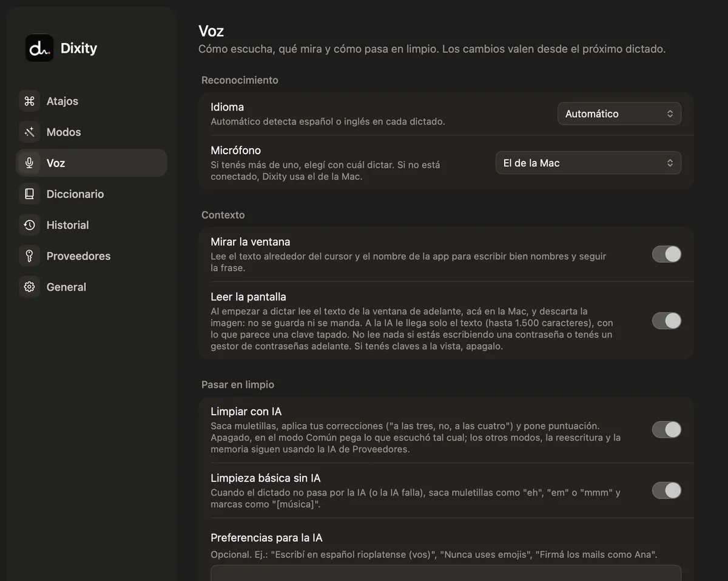The height and width of the screenshot is (581, 728).
Task: Toggle the Limpieza básica sin IA switch
Action: pyautogui.click(x=667, y=491)
